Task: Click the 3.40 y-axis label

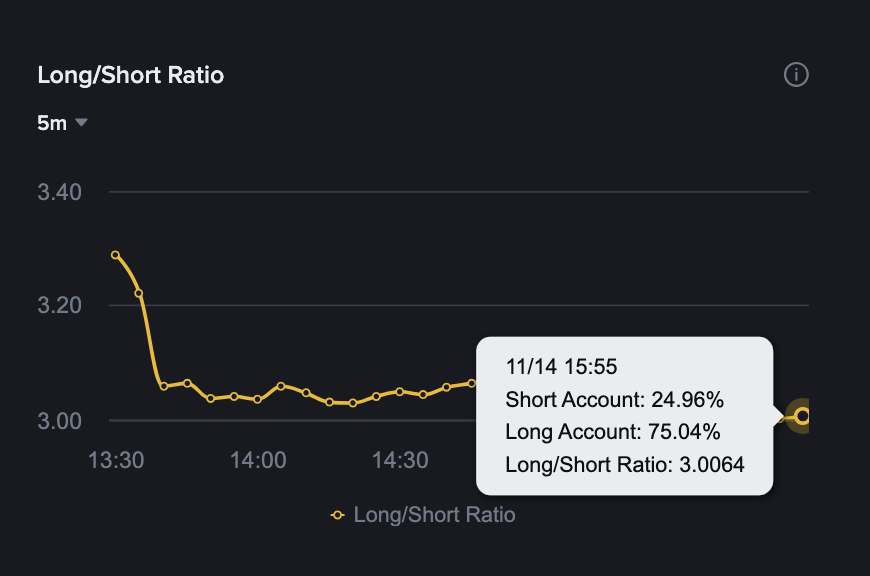Action: (59, 193)
